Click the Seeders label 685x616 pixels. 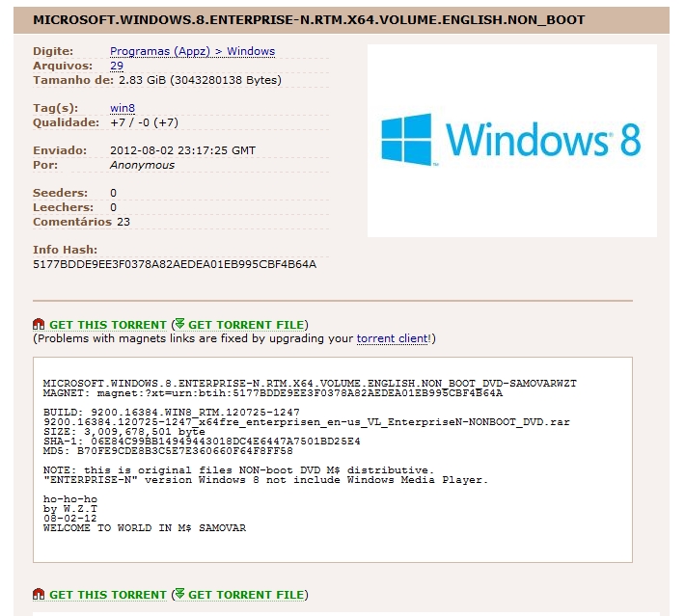(60, 193)
